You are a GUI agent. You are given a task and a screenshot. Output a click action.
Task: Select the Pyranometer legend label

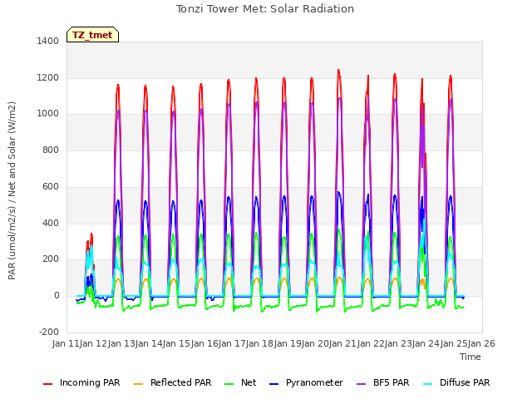314,382
